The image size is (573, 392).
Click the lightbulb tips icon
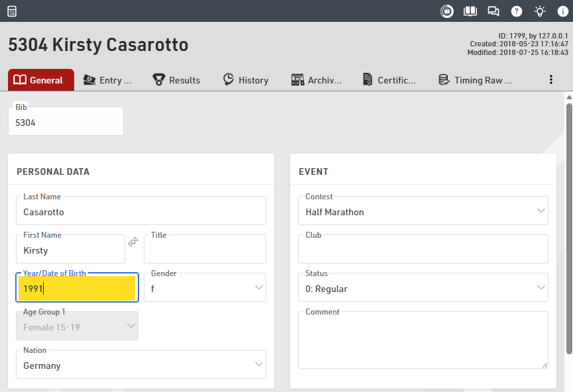[540, 11]
